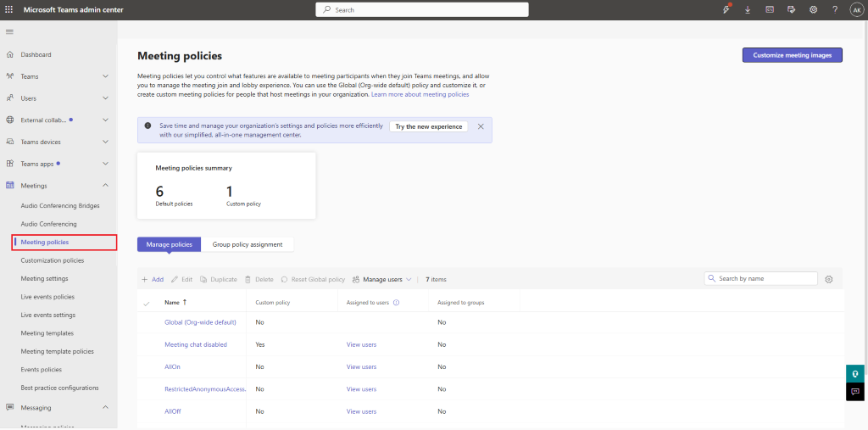Click the Duplicate toolbar item
868x430 pixels.
[218, 279]
